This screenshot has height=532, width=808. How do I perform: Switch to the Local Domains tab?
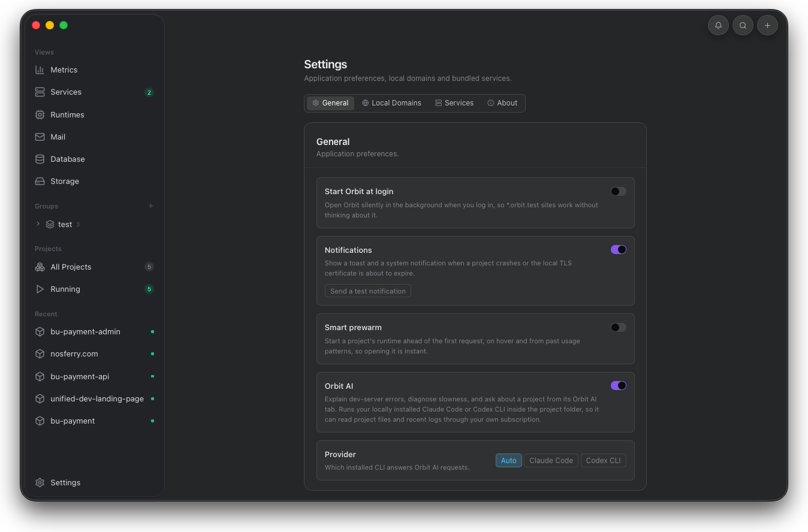(391, 103)
